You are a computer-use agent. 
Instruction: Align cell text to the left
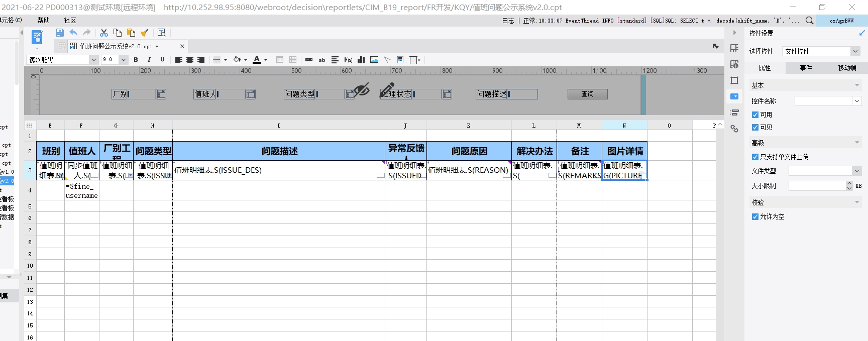tap(178, 60)
